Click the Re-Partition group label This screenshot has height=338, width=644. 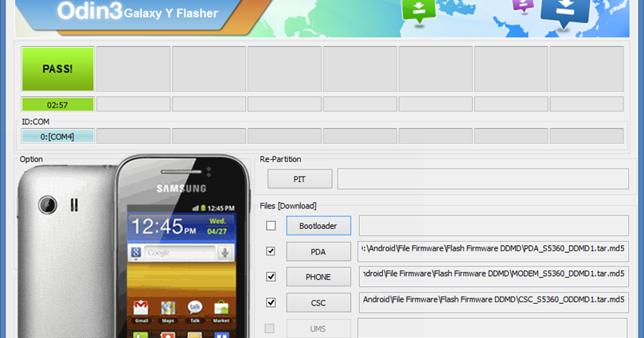tap(280, 159)
